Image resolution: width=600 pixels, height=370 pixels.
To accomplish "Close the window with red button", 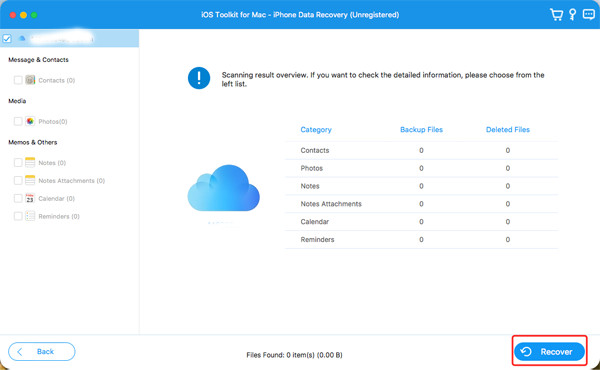I will pyautogui.click(x=13, y=15).
